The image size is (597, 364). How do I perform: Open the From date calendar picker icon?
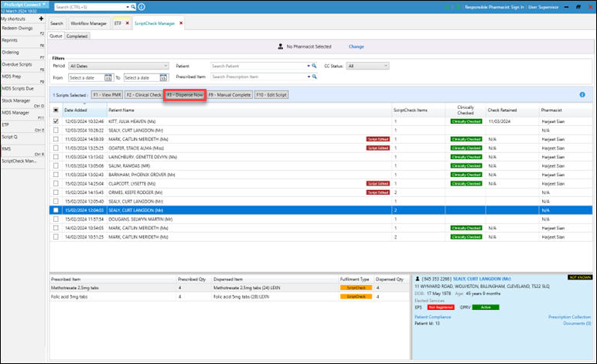click(108, 77)
